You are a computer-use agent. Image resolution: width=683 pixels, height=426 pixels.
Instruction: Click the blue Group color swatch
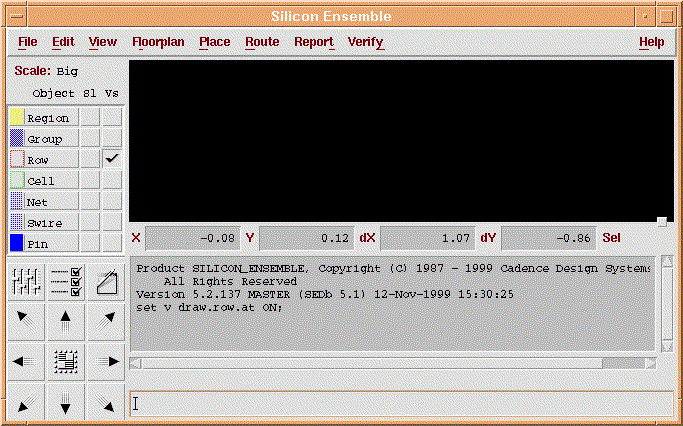coord(17,138)
